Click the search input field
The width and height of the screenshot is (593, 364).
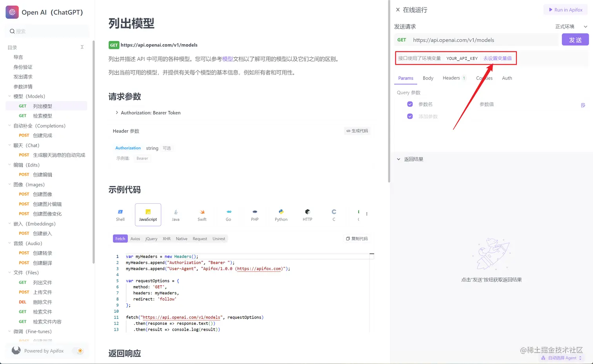(x=47, y=31)
